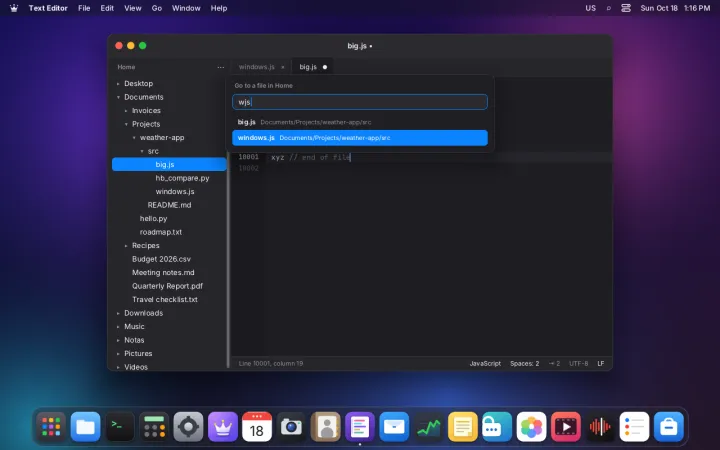720x450 pixels.
Task: Click the sidebar more options ellipsis
Action: pos(221,67)
